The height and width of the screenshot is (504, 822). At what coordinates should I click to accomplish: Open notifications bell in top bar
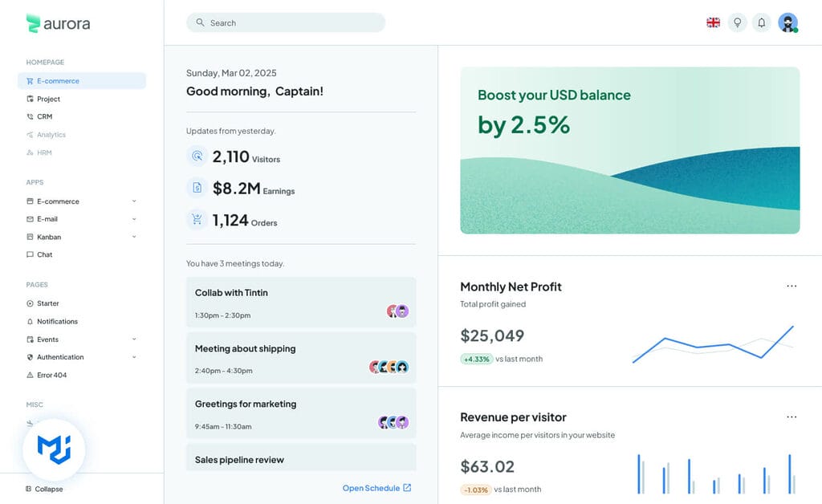[761, 22]
